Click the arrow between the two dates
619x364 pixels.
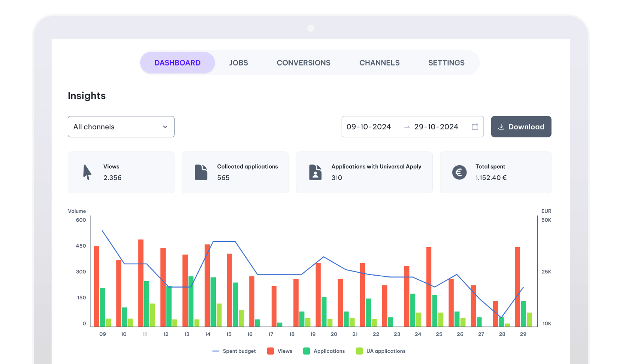pos(407,127)
